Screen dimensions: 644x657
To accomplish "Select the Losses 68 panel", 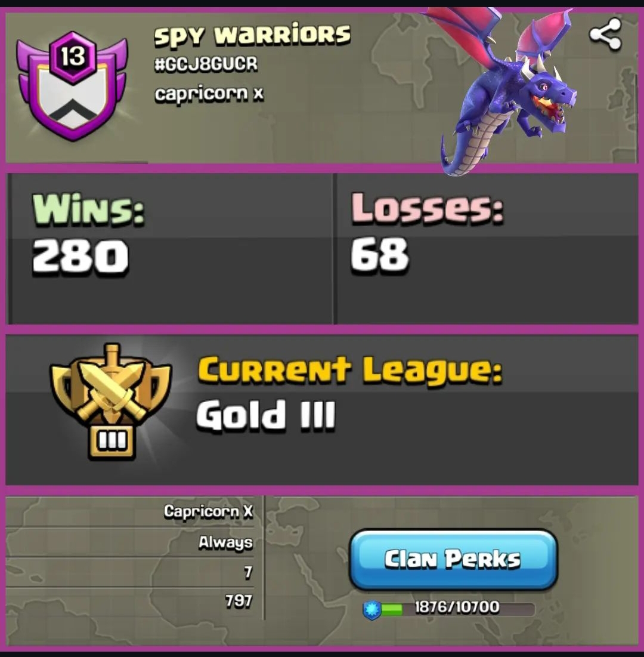I will (487, 248).
